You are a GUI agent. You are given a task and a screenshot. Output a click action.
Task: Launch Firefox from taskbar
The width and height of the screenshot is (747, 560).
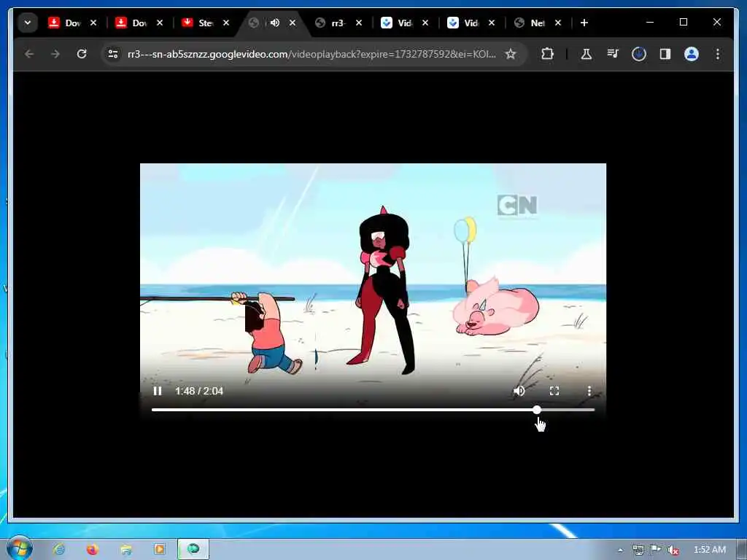(x=93, y=549)
